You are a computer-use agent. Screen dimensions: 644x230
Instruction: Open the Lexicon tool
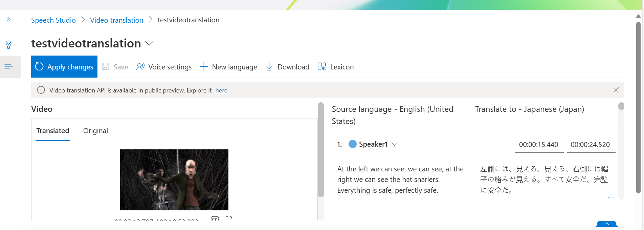336,67
